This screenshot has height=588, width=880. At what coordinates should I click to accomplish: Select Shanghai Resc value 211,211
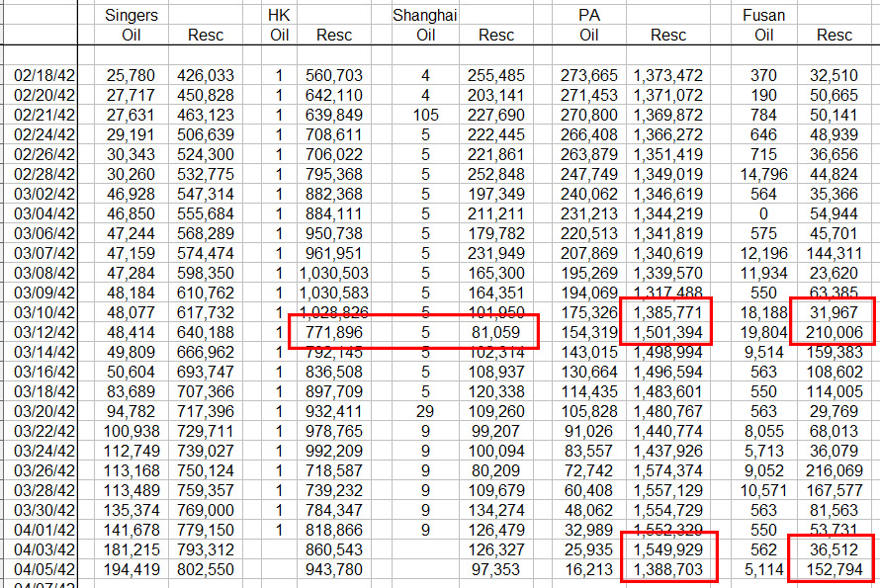pos(496,213)
